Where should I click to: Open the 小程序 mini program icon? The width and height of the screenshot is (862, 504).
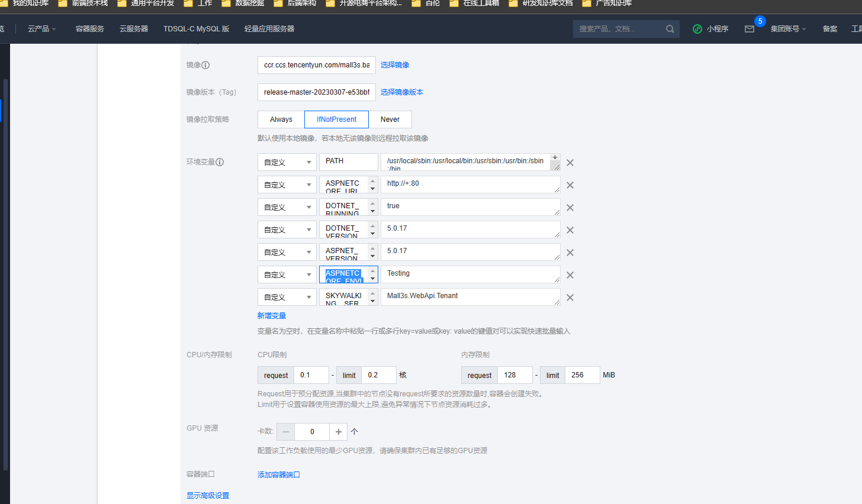point(697,29)
